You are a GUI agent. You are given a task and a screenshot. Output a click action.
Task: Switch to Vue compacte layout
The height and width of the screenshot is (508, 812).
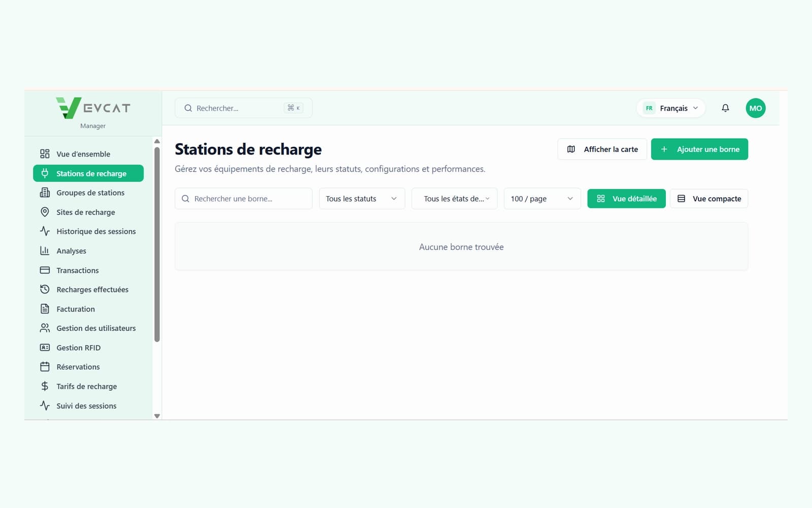point(709,199)
